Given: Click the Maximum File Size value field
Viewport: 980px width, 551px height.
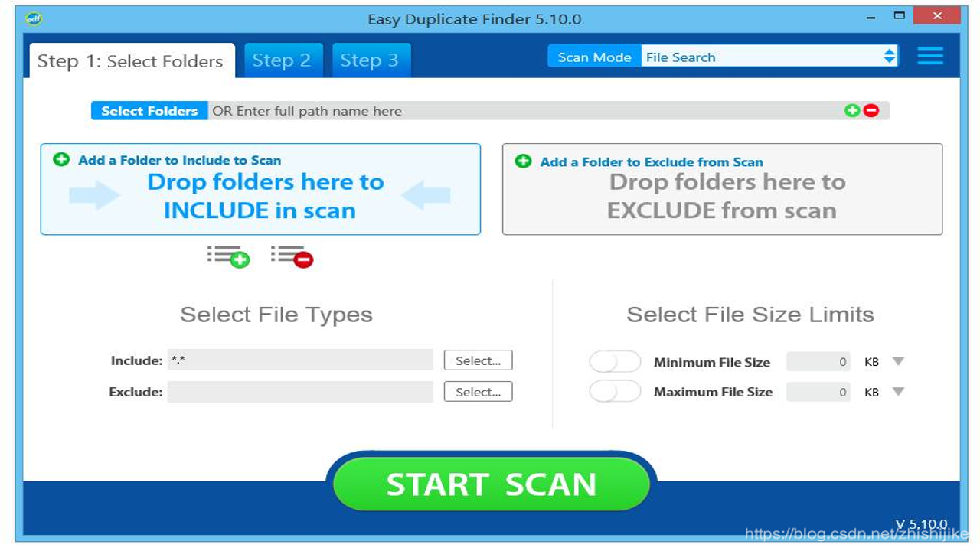Looking at the screenshot, I should pyautogui.click(x=818, y=392).
